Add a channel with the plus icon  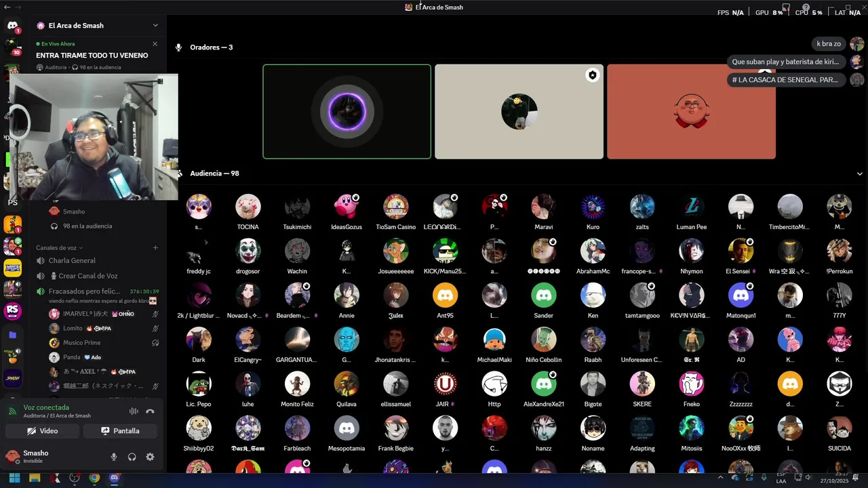[155, 248]
